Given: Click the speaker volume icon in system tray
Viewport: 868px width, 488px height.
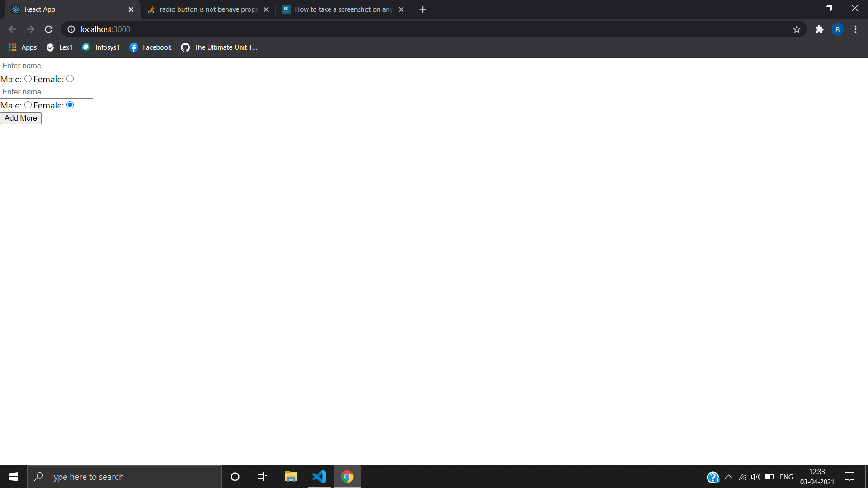Looking at the screenshot, I should click(x=756, y=476).
